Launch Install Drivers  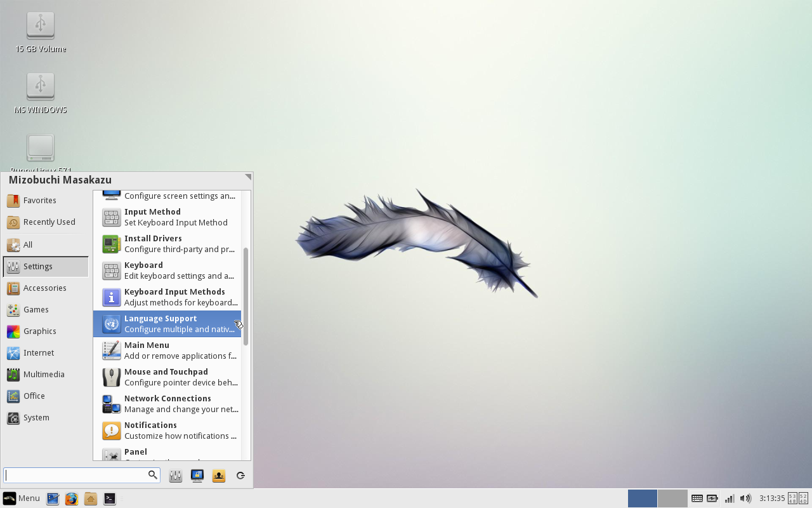click(x=167, y=244)
